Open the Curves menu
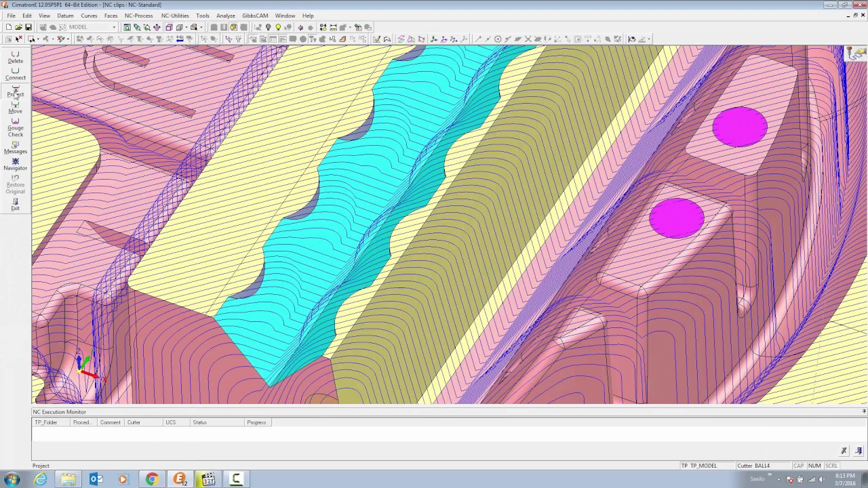The height and width of the screenshot is (488, 868). (89, 16)
